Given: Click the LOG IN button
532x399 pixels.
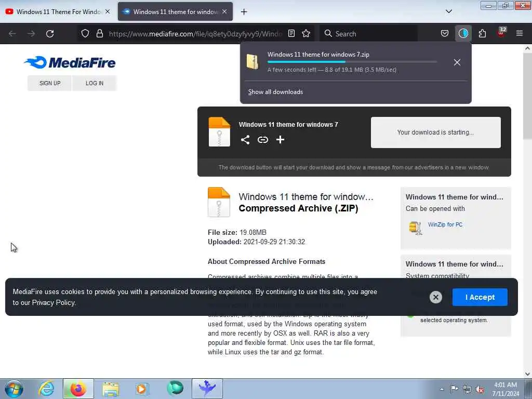Looking at the screenshot, I should tap(95, 83).
